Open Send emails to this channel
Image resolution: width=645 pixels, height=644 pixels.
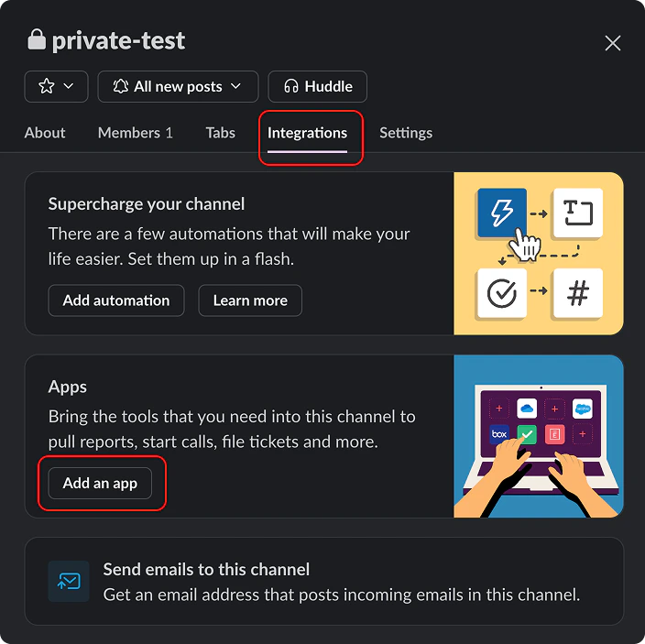click(x=324, y=582)
